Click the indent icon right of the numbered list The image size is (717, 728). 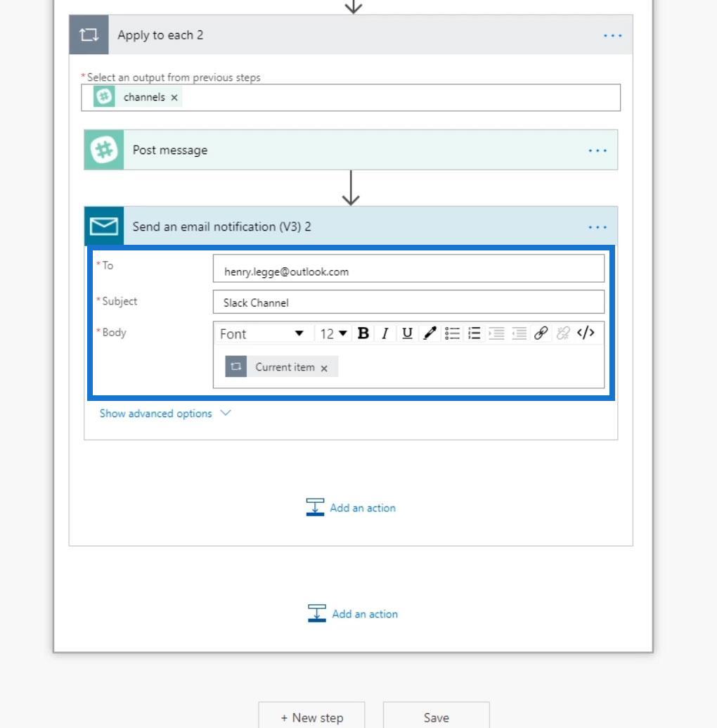[x=496, y=333]
